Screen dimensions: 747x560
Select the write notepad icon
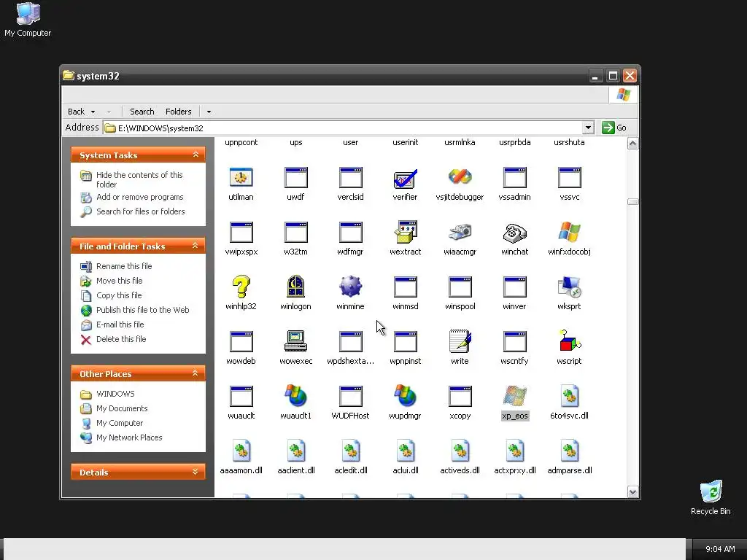pos(460,342)
